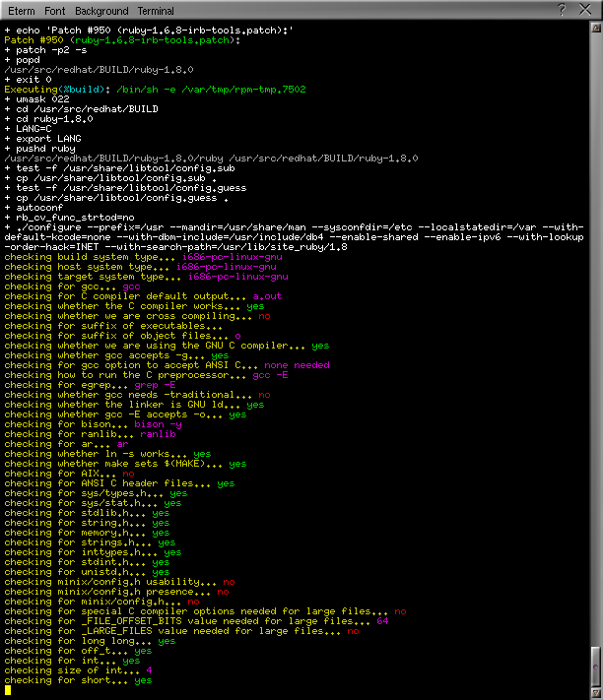Viewport: 603px width, 700px height.
Task: Click the yellow terminal cursor block
Action: coord(8,690)
